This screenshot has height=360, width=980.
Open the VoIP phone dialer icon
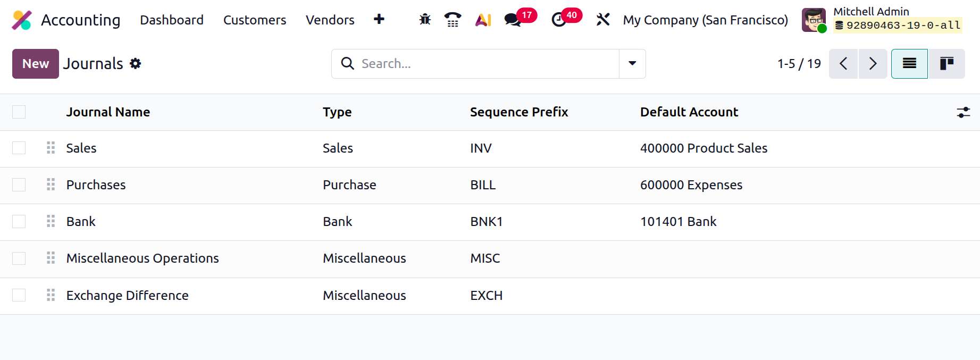pos(453,20)
